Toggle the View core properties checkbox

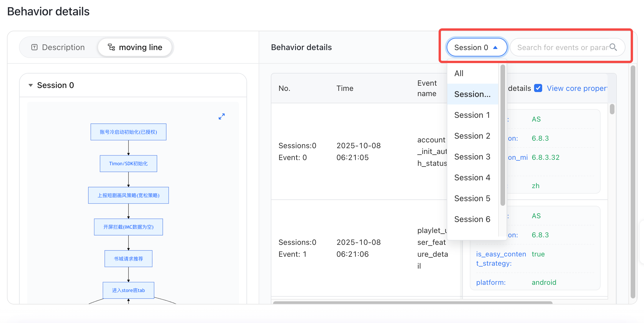[538, 88]
